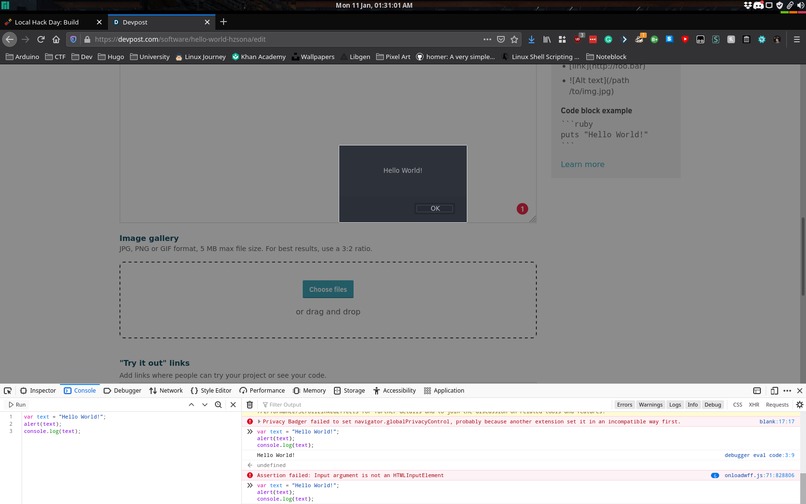Screen dimensions: 806x504
Task: Switch to the Debugger tab
Action: 122,391
